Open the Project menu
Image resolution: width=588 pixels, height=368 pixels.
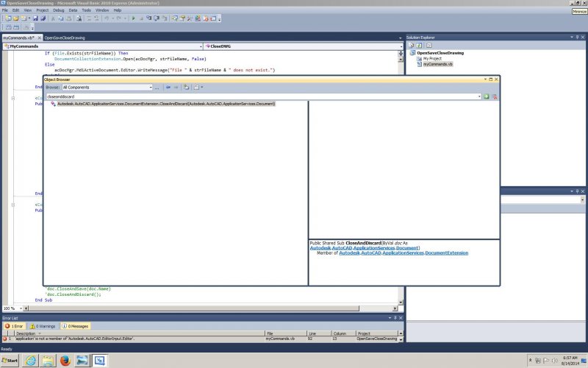coord(42,10)
